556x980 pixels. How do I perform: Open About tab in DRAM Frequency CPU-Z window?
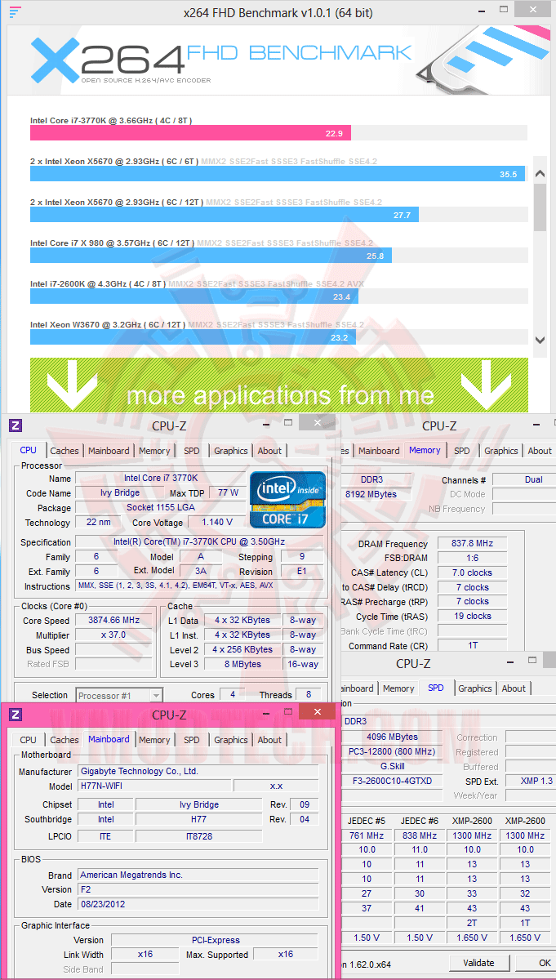coord(540,451)
